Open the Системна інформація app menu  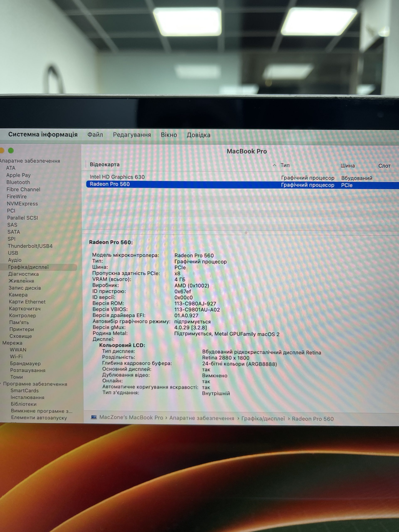[x=43, y=134]
